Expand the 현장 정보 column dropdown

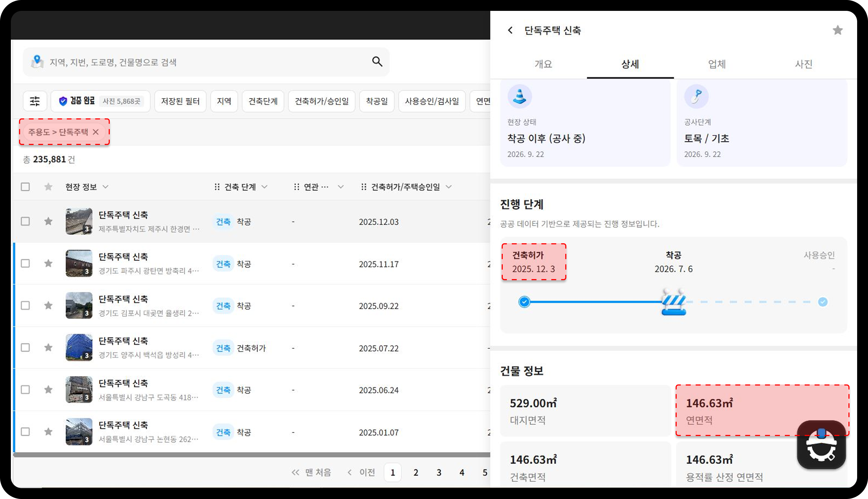click(106, 187)
